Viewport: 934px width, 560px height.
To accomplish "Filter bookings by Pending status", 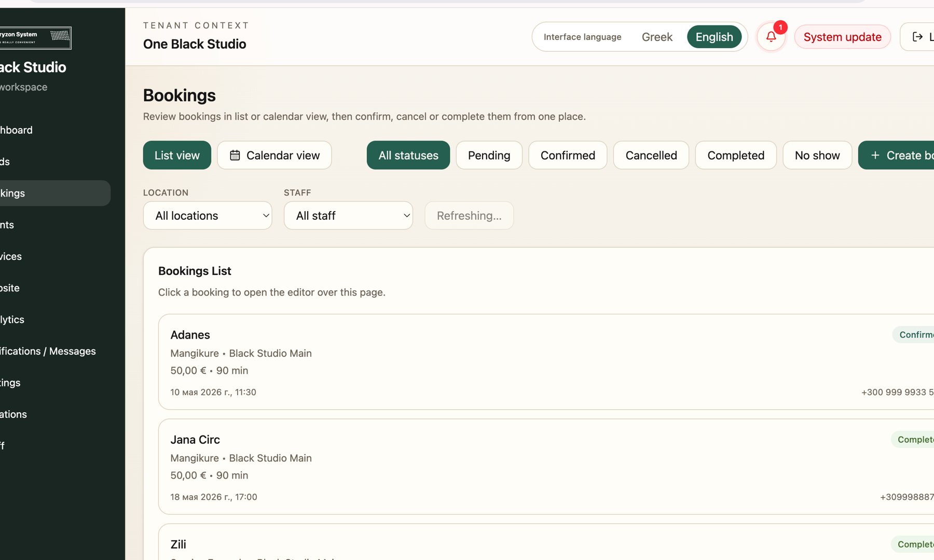I will [489, 155].
